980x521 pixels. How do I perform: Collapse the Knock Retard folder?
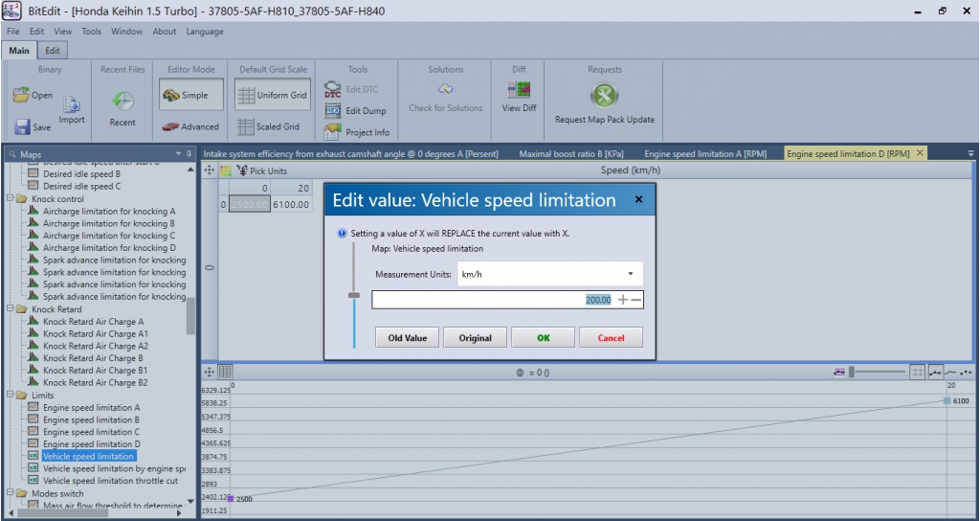point(10,308)
